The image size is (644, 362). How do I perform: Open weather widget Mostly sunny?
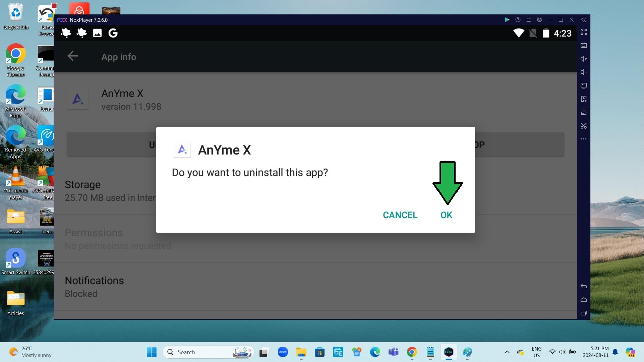point(30,352)
